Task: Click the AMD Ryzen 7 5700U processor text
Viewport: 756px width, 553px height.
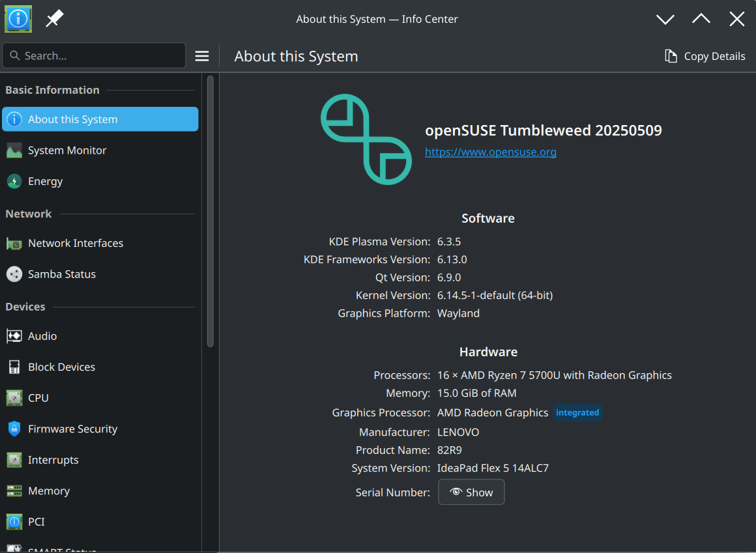Action: click(x=555, y=375)
